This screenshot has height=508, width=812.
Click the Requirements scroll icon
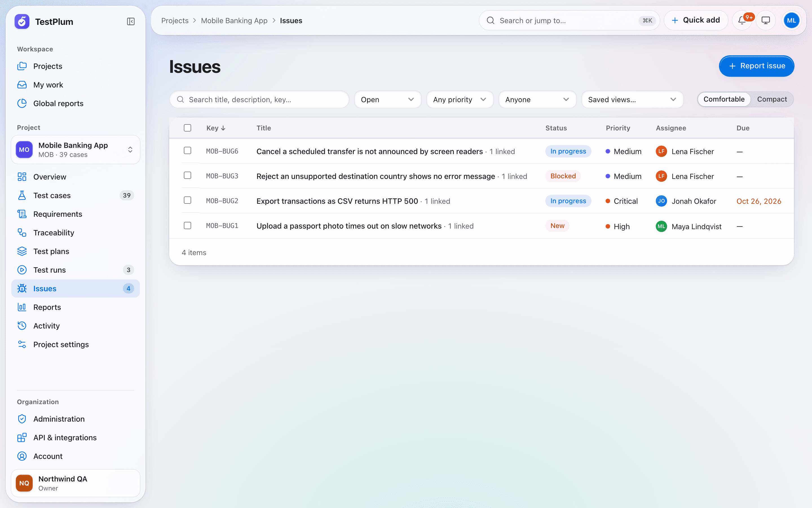click(x=22, y=214)
